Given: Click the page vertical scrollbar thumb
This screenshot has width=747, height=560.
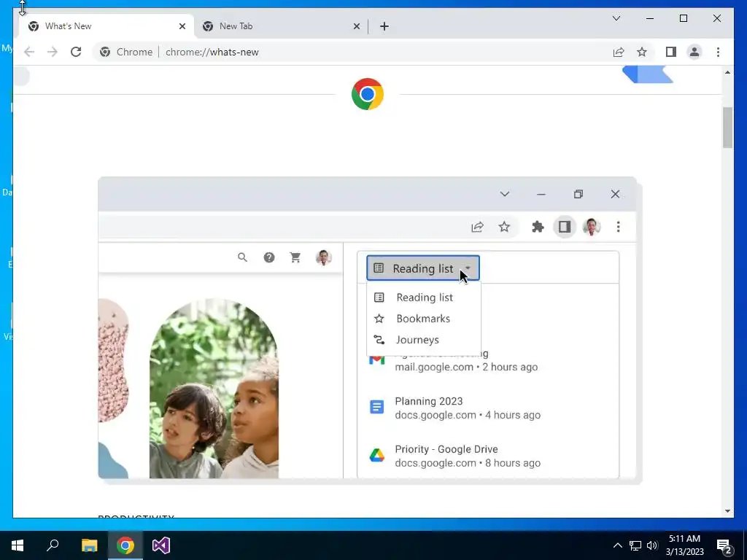Looking at the screenshot, I should click(x=727, y=128).
